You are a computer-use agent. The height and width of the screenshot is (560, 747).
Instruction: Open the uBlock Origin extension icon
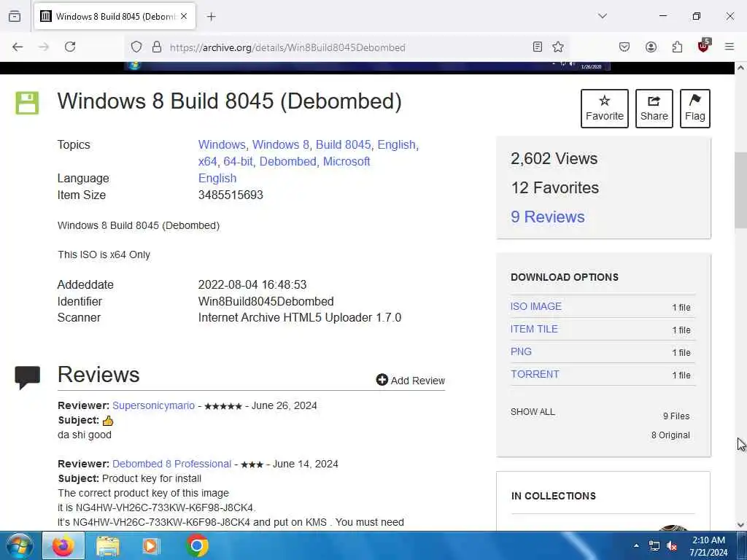pyautogui.click(x=704, y=46)
